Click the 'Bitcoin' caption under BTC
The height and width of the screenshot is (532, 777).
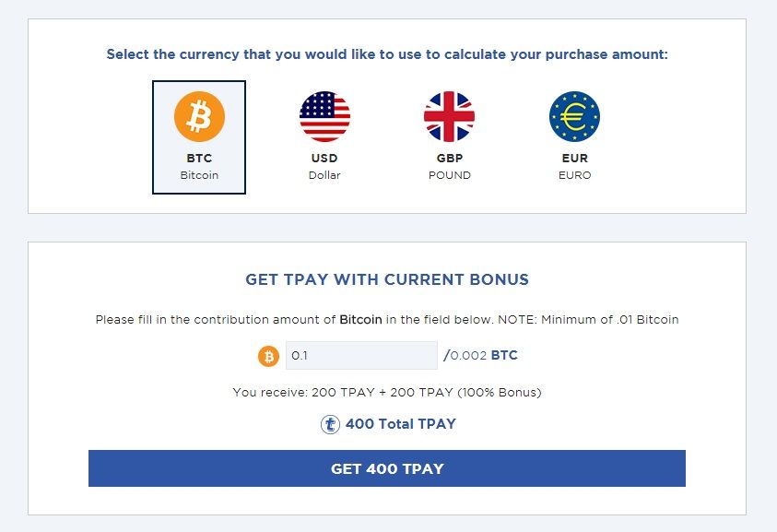tap(199, 175)
